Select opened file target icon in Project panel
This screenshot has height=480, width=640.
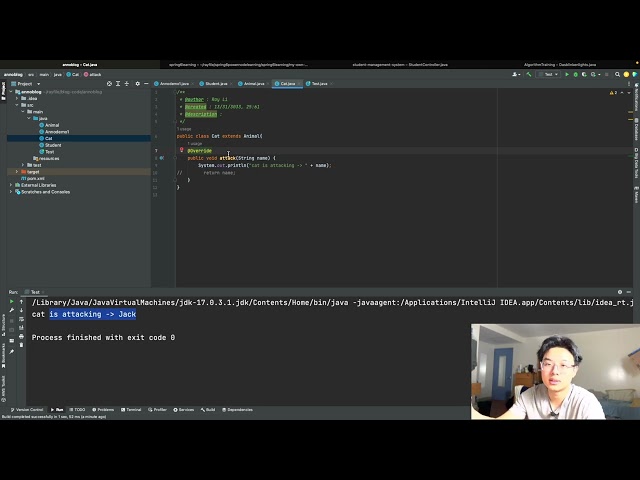point(109,84)
